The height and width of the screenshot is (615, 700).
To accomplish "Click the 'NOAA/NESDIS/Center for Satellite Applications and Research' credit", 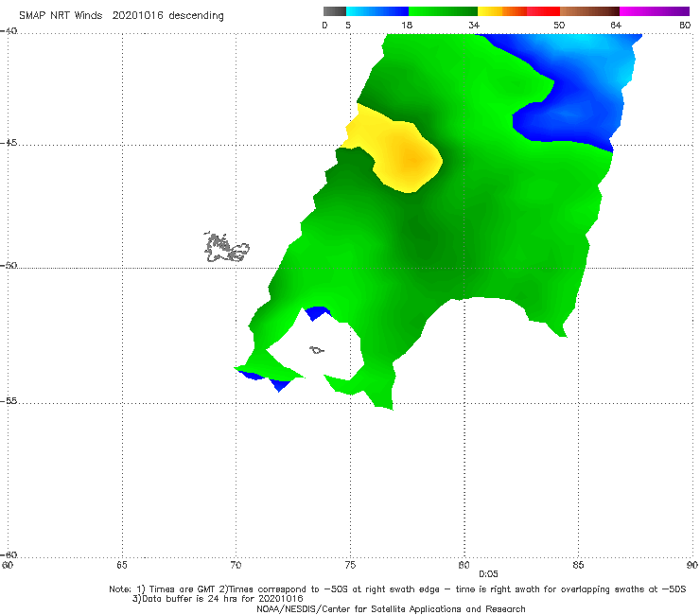I will pos(391,609).
